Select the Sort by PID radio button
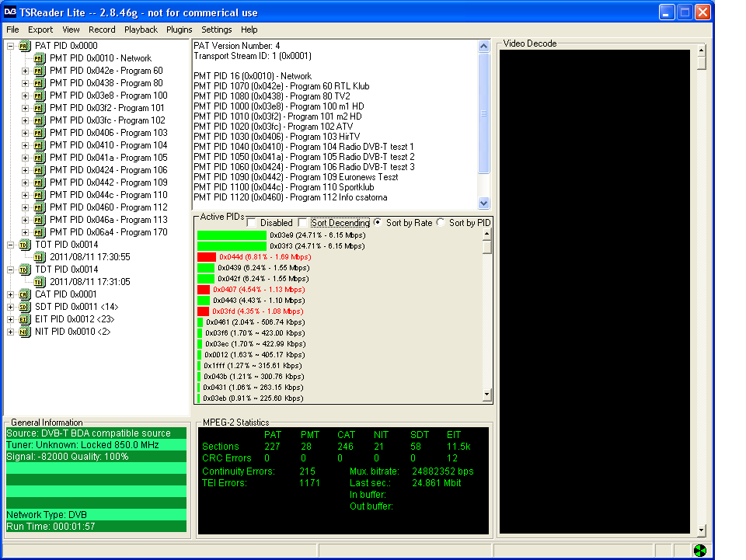 tap(441, 222)
